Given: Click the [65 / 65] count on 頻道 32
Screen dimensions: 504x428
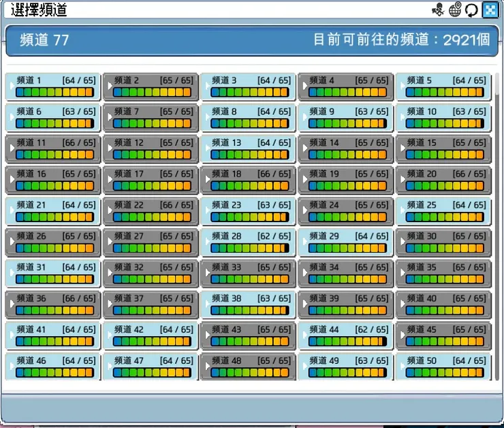Looking at the screenshot, I should 176,268.
